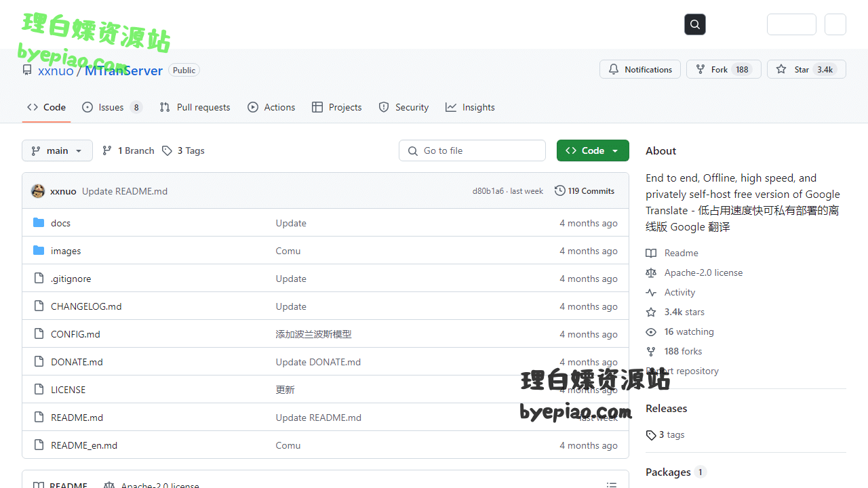The image size is (868, 488).
Task: Open CHANGELOG.md file
Action: (x=86, y=306)
